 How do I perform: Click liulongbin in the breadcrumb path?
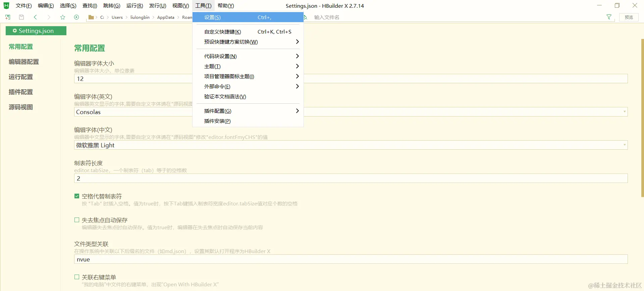[140, 17]
